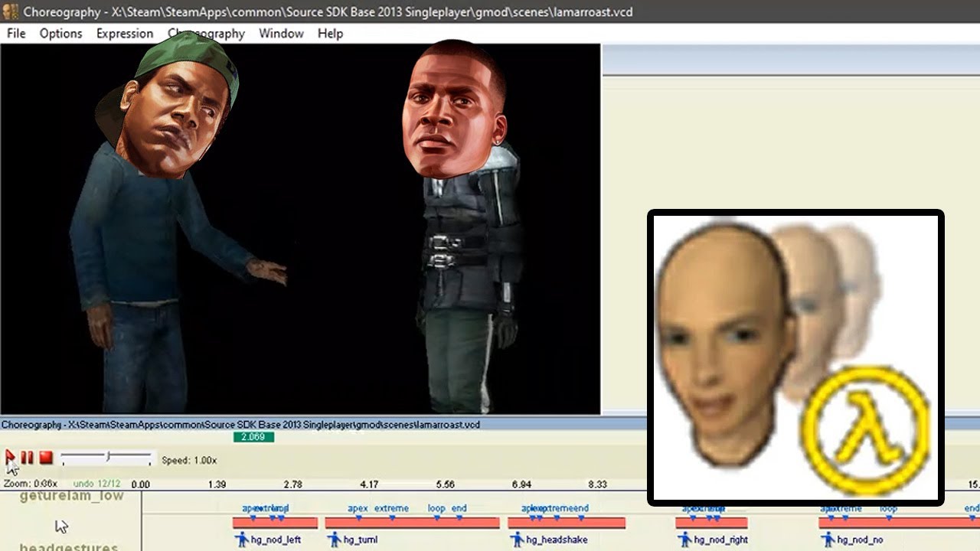This screenshot has height=551, width=980.
Task: Click the 2.78 mark on time ruler
Action: point(292,484)
